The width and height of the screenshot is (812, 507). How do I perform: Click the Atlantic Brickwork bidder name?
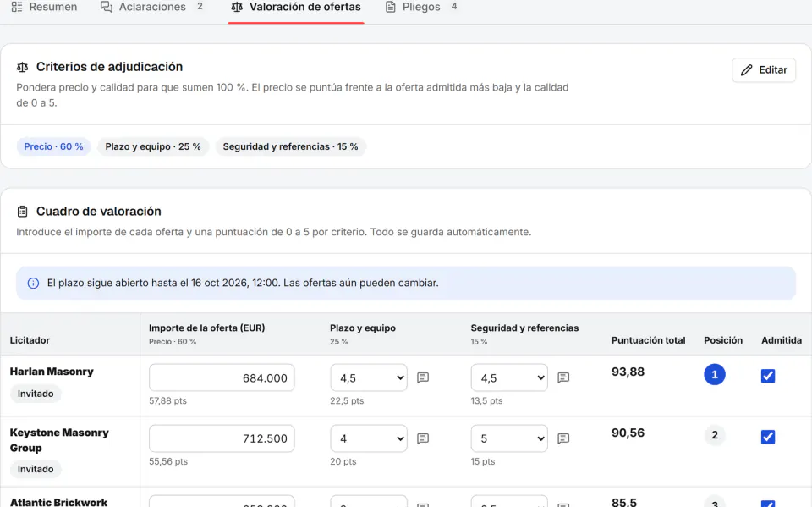(x=58, y=502)
